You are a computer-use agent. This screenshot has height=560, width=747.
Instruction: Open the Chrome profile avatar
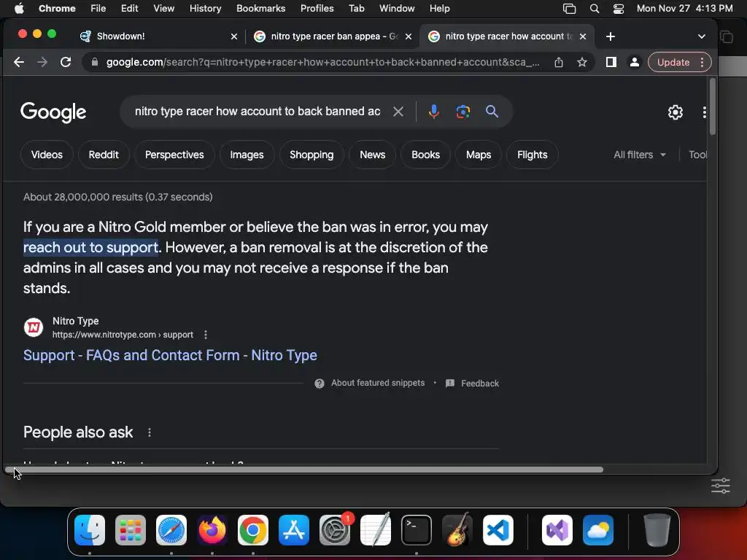[x=634, y=62]
